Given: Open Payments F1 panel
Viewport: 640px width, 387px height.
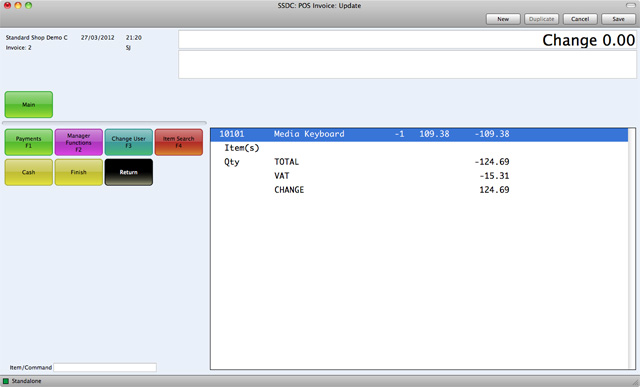Looking at the screenshot, I should (29, 142).
